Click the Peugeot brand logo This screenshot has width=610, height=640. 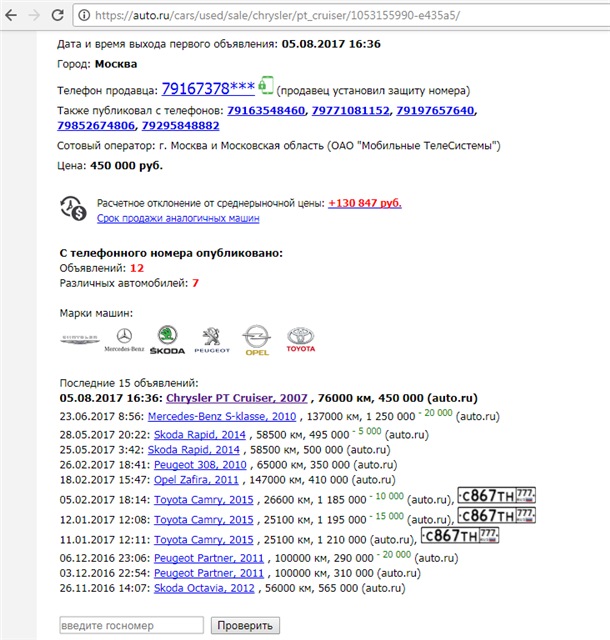pyautogui.click(x=212, y=340)
